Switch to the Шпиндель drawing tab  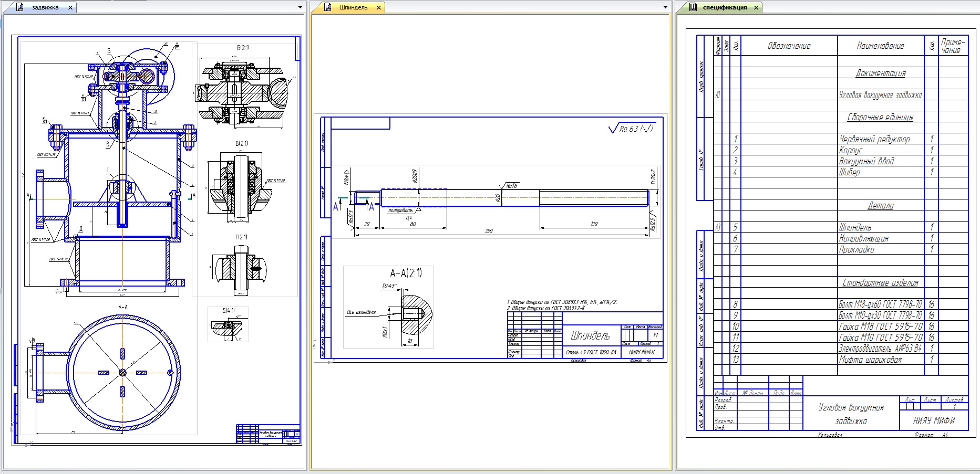click(354, 7)
